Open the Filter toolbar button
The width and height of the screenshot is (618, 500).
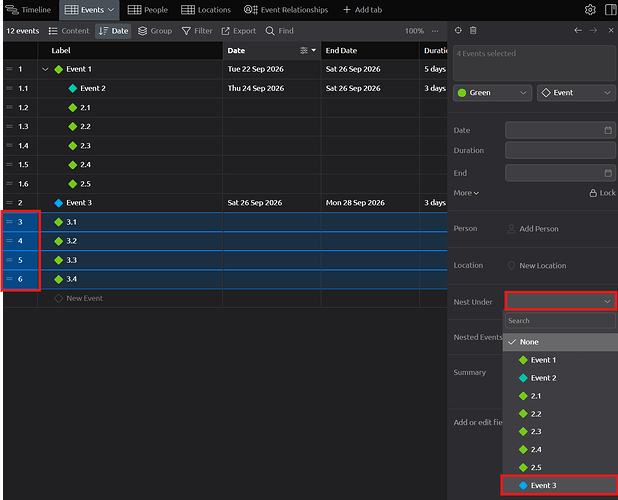(197, 31)
